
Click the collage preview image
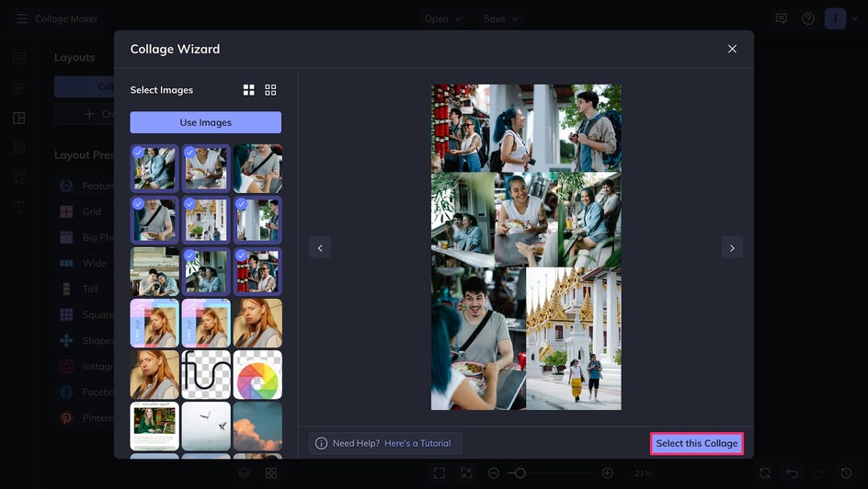[526, 247]
